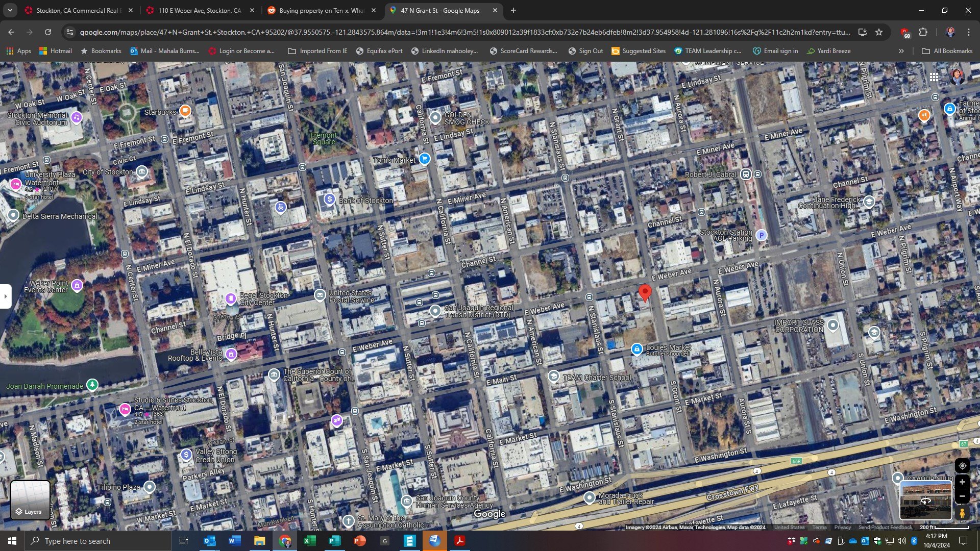Open Outlook from the taskbar

[x=210, y=541]
